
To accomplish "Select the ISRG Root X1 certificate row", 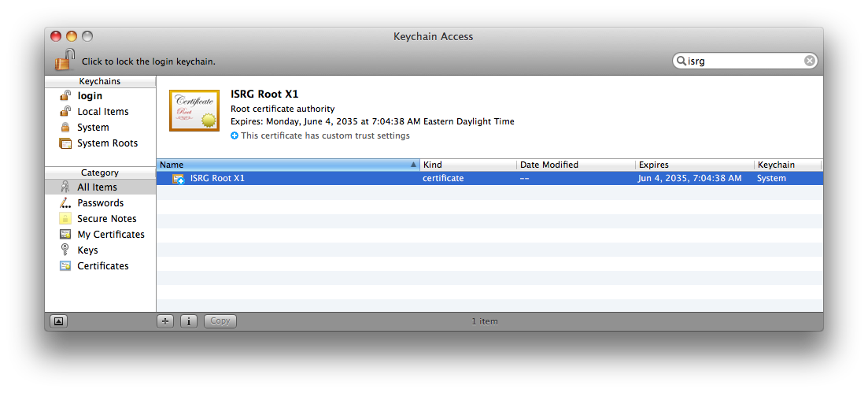I will click(x=315, y=179).
